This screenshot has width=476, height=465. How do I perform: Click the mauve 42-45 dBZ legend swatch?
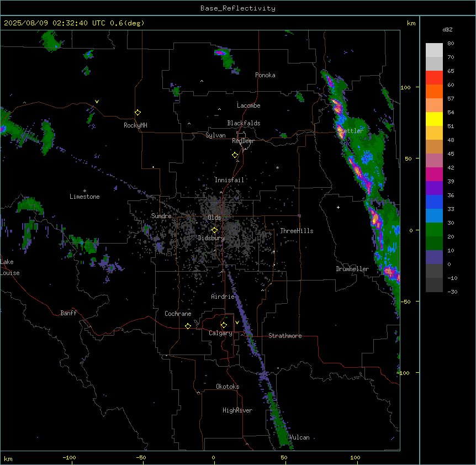434,161
